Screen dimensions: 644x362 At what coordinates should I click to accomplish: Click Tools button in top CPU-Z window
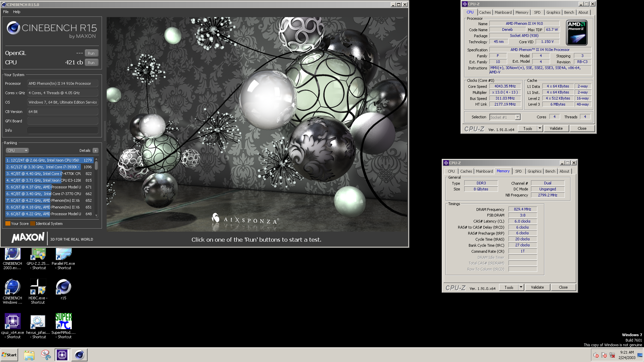[528, 128]
